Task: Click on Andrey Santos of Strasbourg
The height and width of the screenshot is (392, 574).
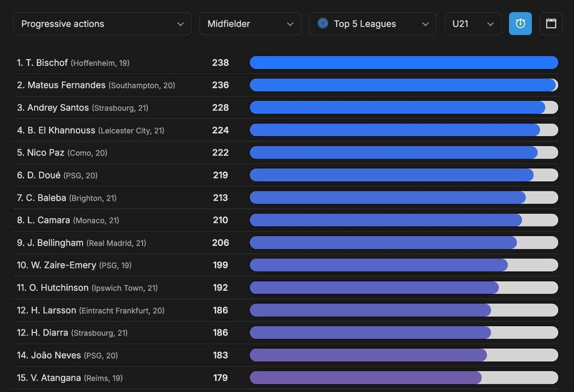Action: tap(58, 108)
